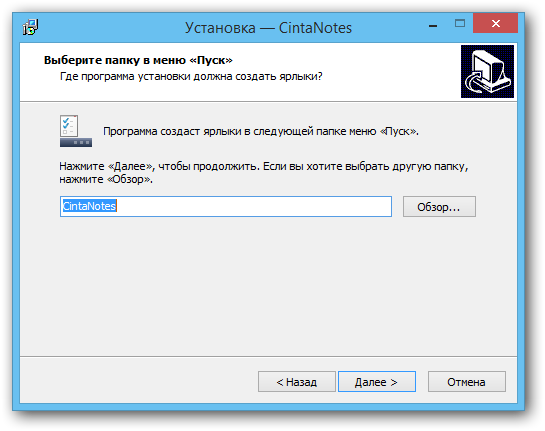Maximize the installer window
The width and height of the screenshot is (545, 431).
point(460,24)
